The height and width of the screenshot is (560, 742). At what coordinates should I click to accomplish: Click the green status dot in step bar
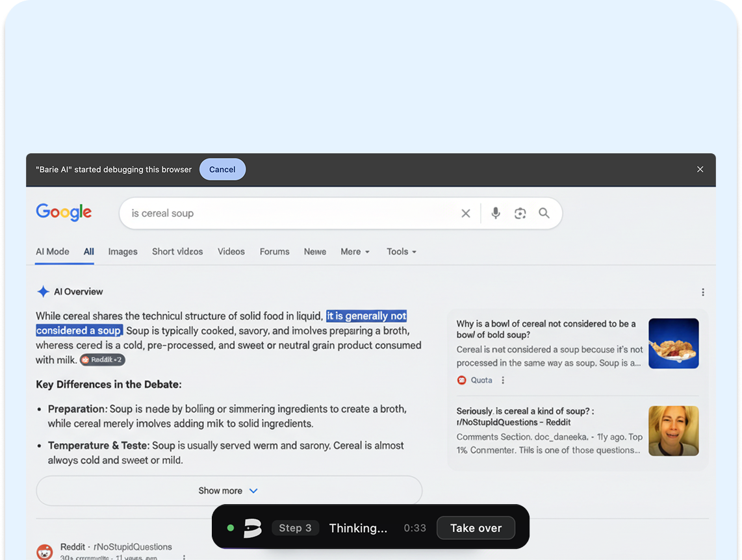pyautogui.click(x=231, y=528)
